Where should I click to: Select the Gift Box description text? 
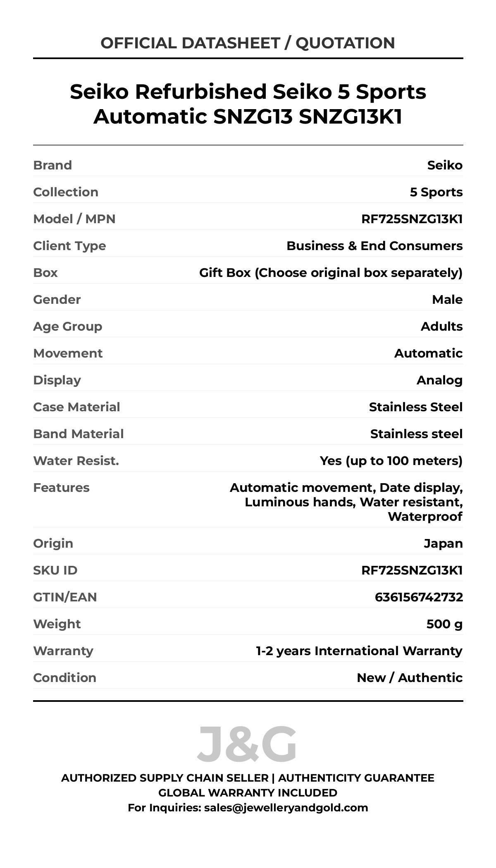coord(331,273)
